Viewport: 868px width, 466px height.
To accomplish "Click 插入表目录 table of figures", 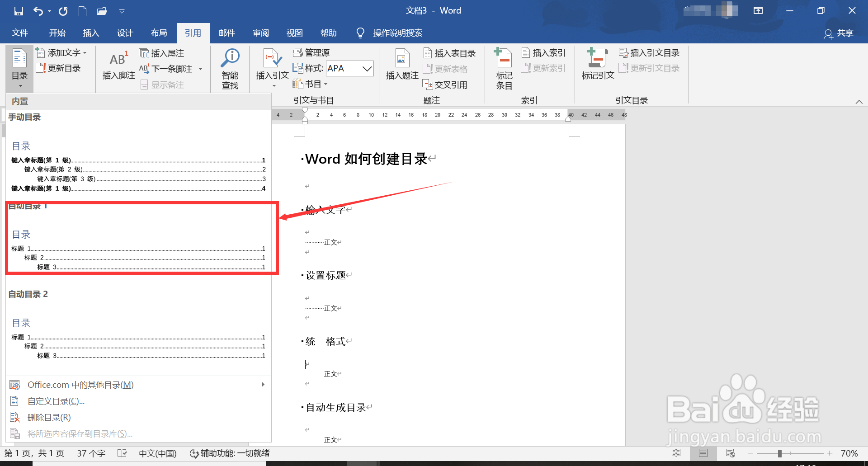I will pos(449,53).
